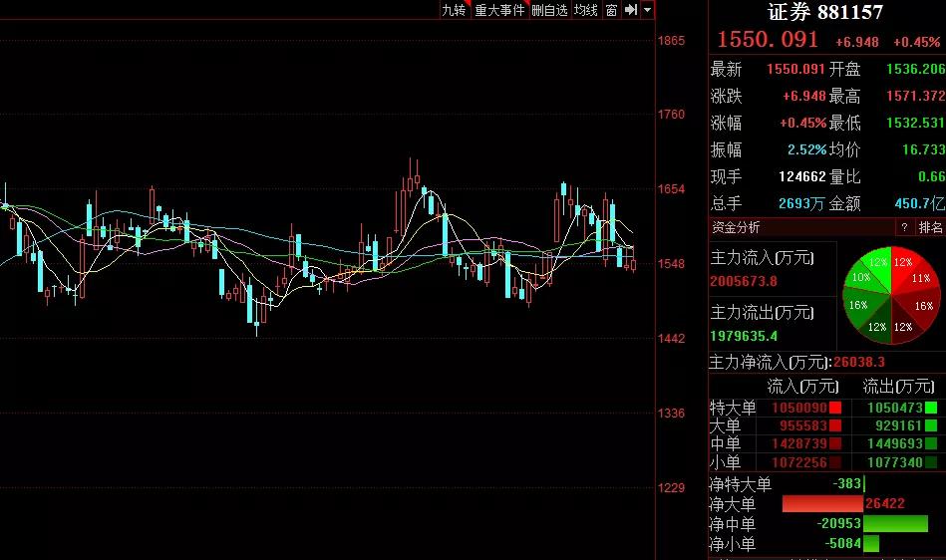946x560 pixels.
Task: Click 主力流出 value 1979635.4
Action: (744, 337)
